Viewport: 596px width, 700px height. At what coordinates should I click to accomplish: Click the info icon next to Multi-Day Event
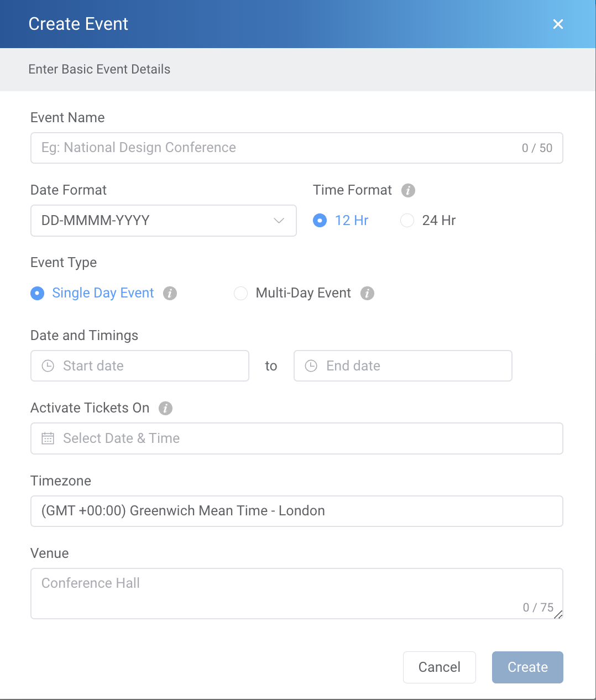coord(367,293)
